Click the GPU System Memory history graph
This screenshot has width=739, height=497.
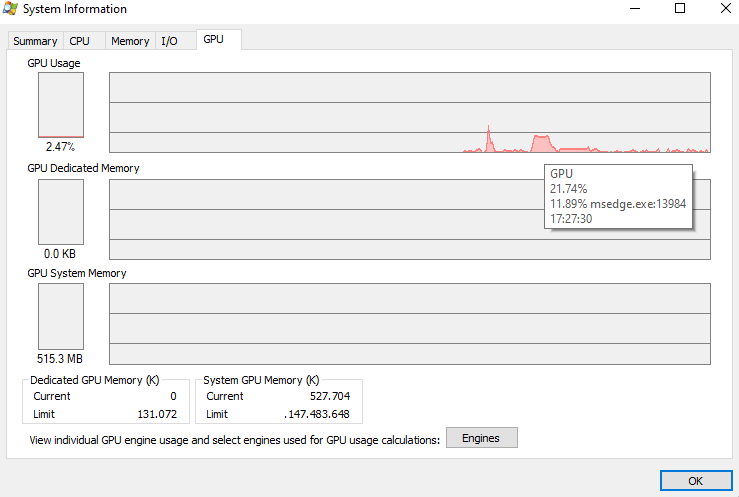pos(410,324)
